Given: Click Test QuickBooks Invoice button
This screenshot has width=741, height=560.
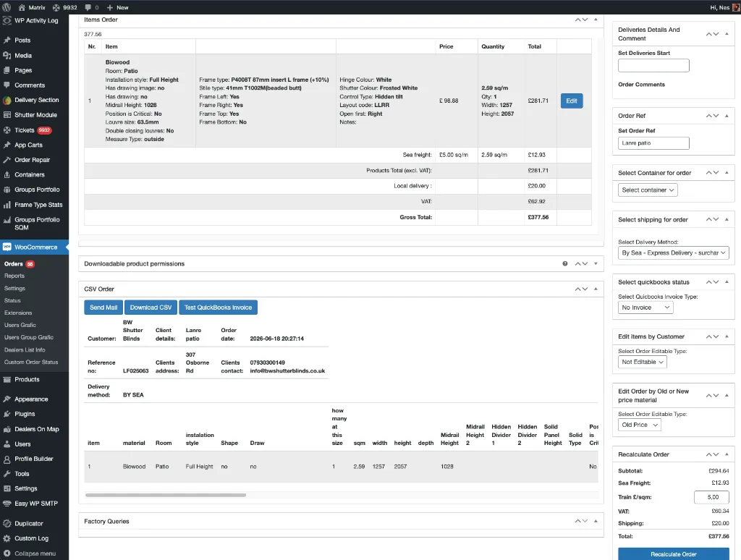Looking at the screenshot, I should 218,307.
